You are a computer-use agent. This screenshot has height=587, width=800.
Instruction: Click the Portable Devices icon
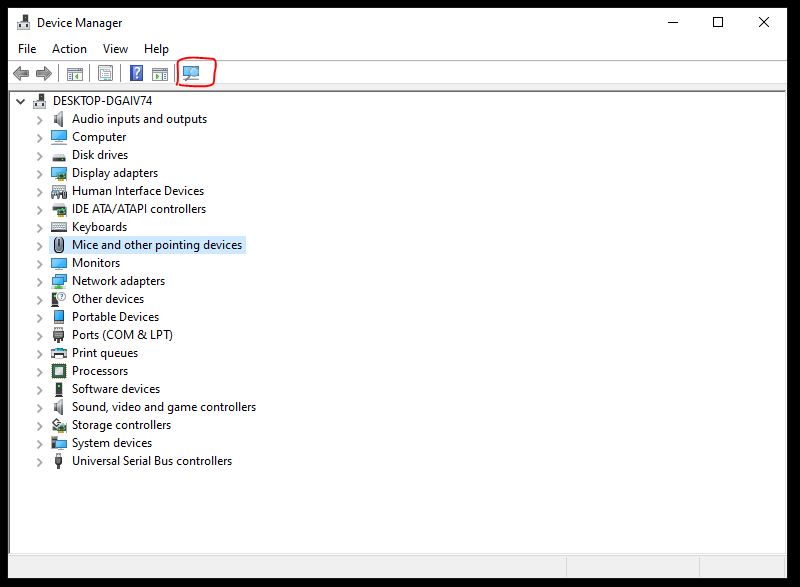pyautogui.click(x=59, y=317)
